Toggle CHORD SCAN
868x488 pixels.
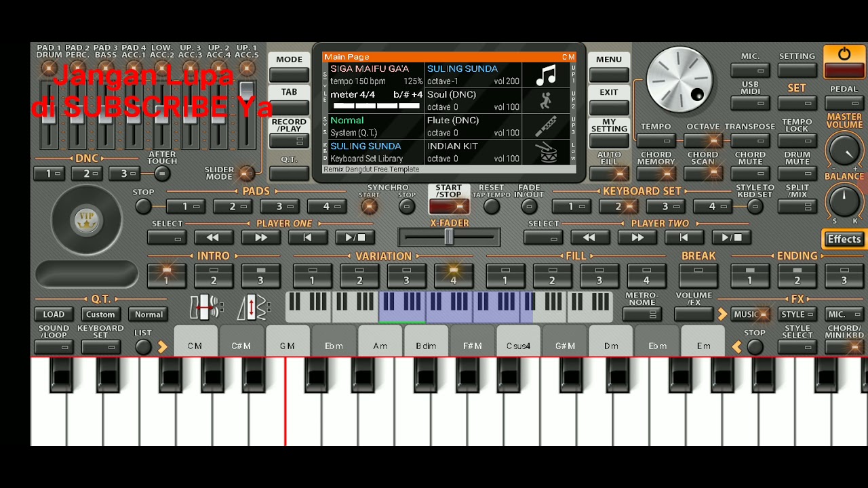[x=703, y=173]
